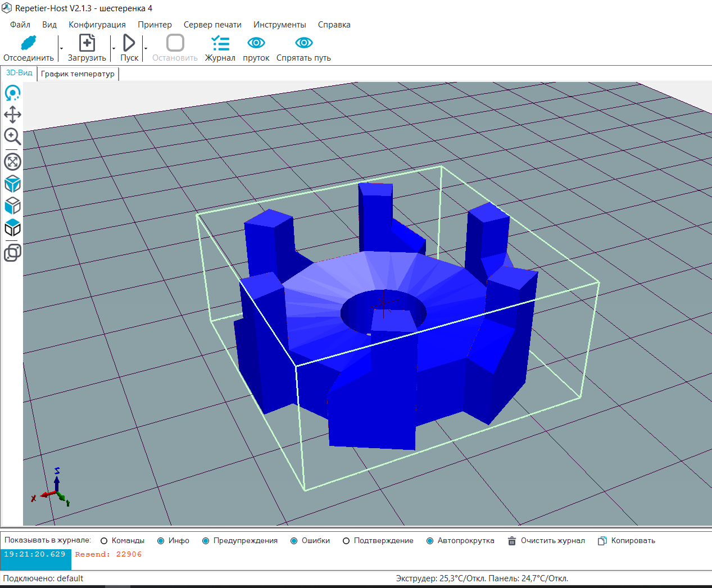Toggle the пруток eye icon
This screenshot has height=588, width=712.
click(x=256, y=43)
